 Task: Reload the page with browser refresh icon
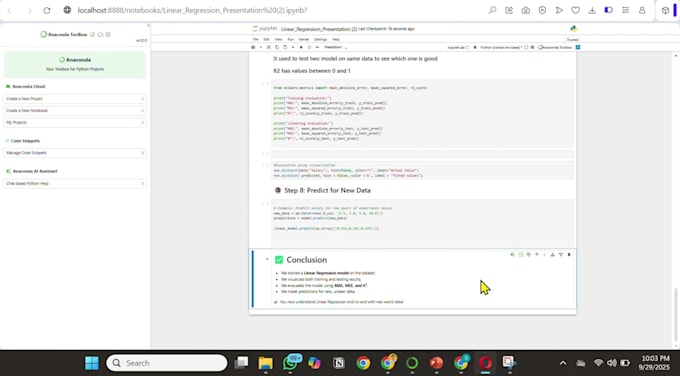click(x=47, y=10)
